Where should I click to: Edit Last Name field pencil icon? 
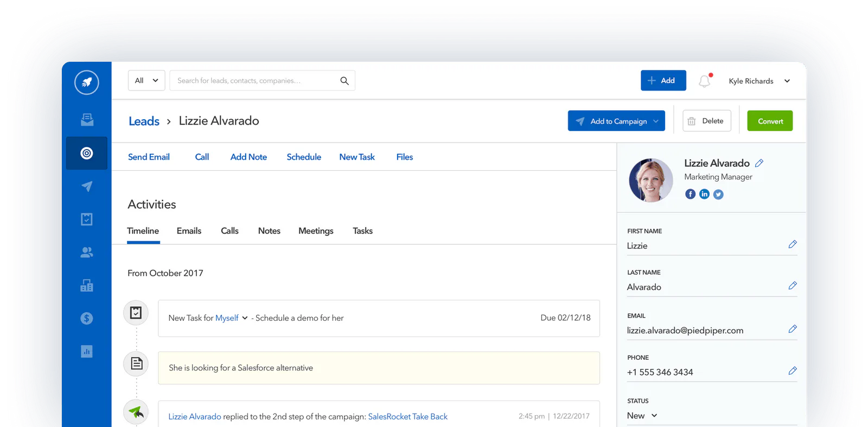tap(793, 286)
